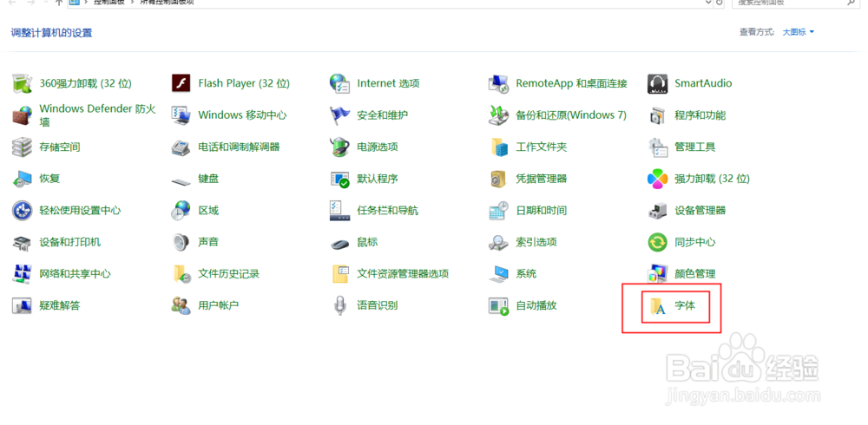Open the 语音识别 link
868x425 pixels.
(377, 305)
